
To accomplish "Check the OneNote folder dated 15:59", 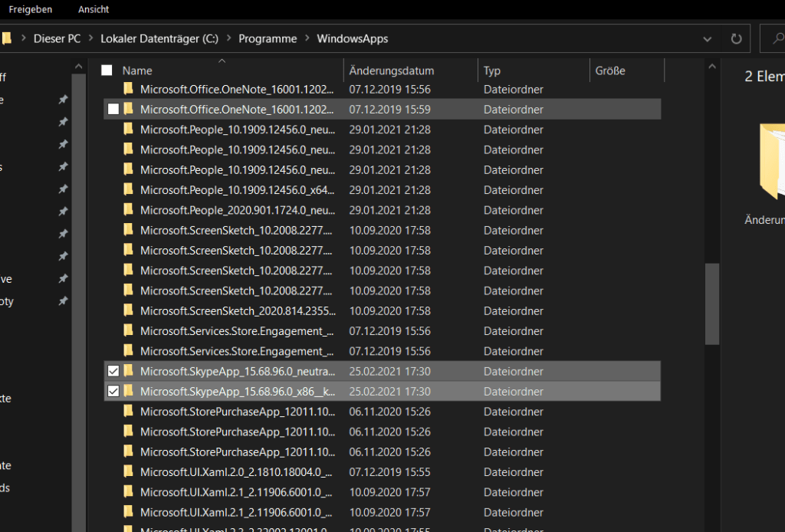I will 113,109.
